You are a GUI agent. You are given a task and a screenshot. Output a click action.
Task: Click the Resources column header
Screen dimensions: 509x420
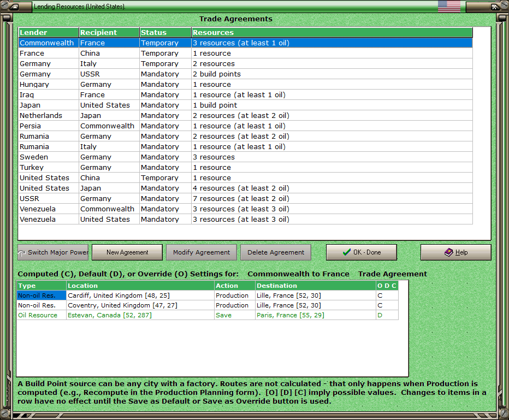tap(332, 32)
